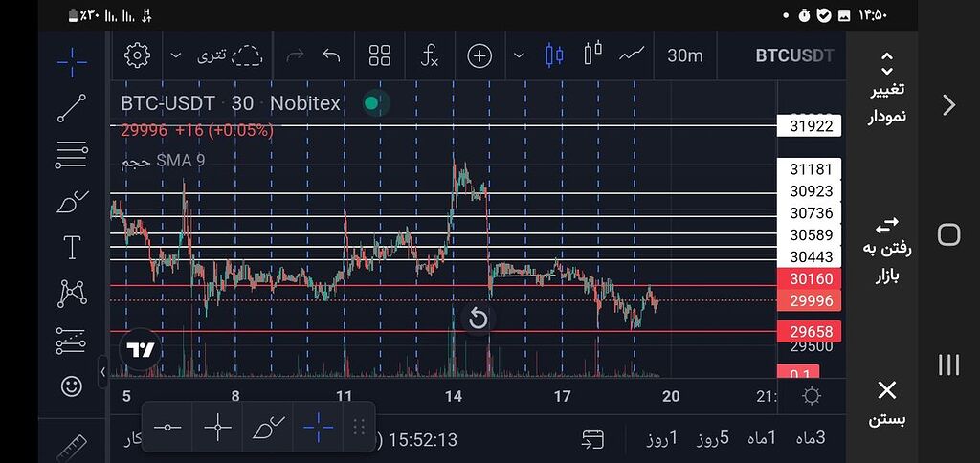This screenshot has height=463, width=980.
Task: Expand the chart style dropdown arrow
Action: (x=519, y=55)
